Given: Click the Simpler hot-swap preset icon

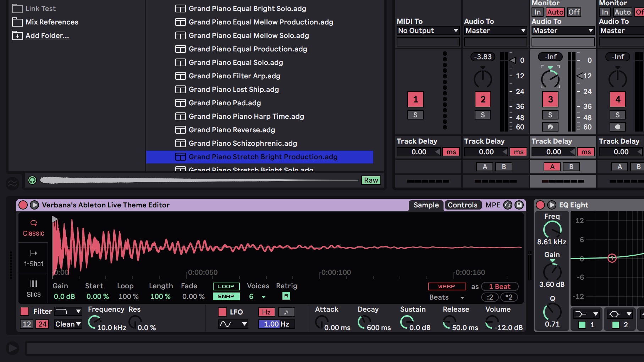Looking at the screenshot, I should 508,205.
